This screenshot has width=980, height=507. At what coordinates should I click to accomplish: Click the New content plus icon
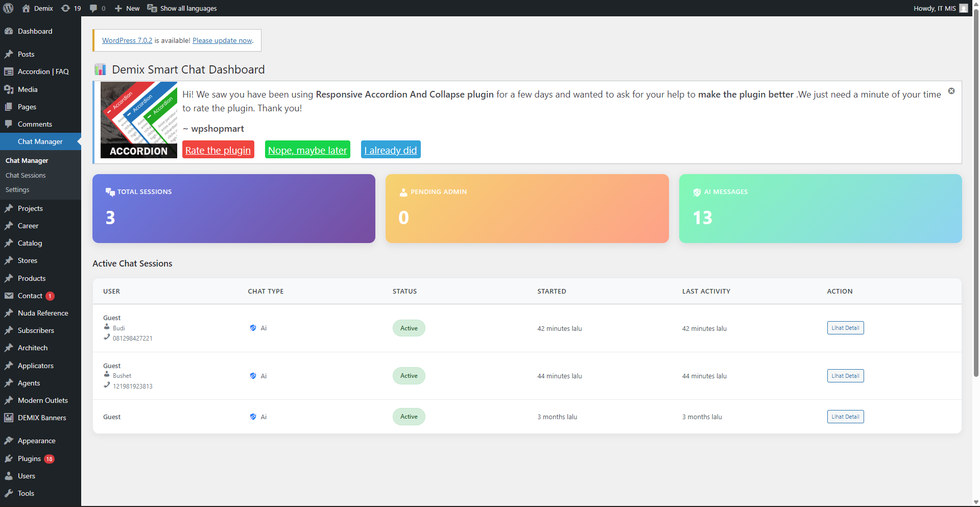pyautogui.click(x=118, y=8)
